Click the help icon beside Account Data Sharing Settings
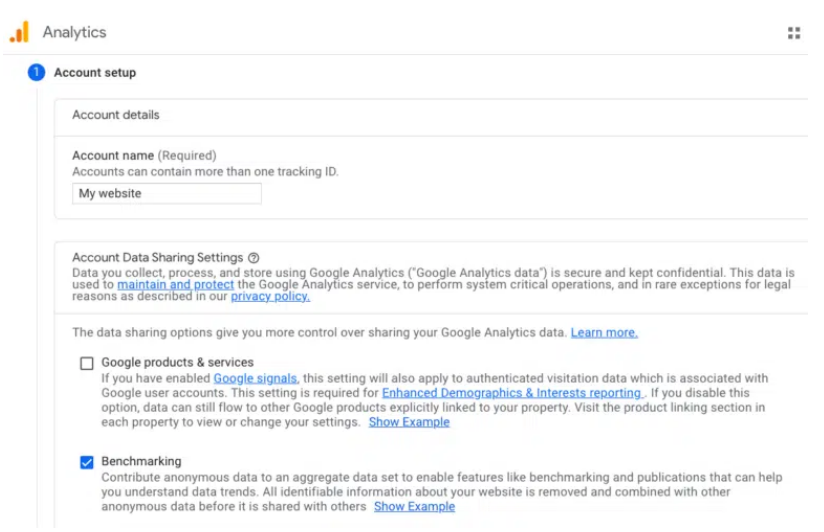The height and width of the screenshot is (532, 824). click(x=254, y=258)
